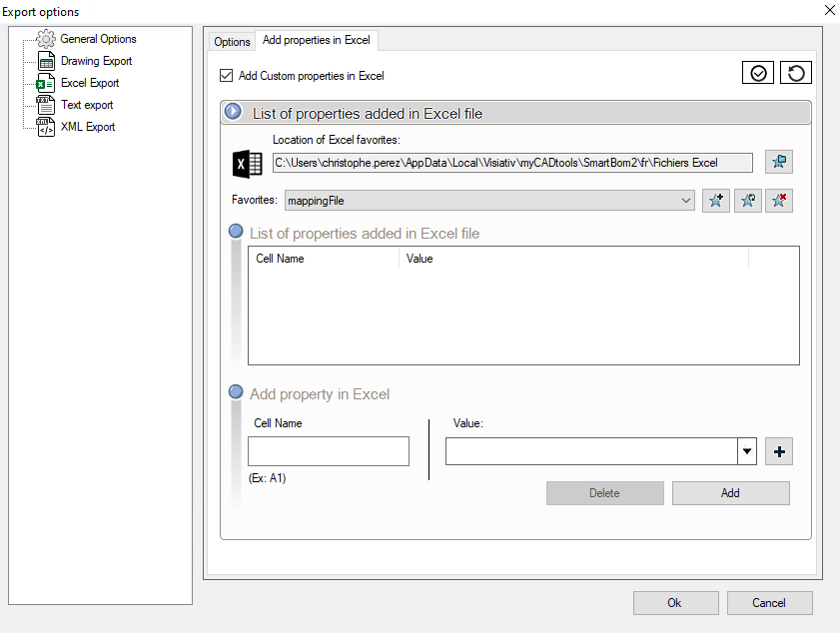840x633 pixels.
Task: Click the circular arrow reset icon
Action: [795, 73]
